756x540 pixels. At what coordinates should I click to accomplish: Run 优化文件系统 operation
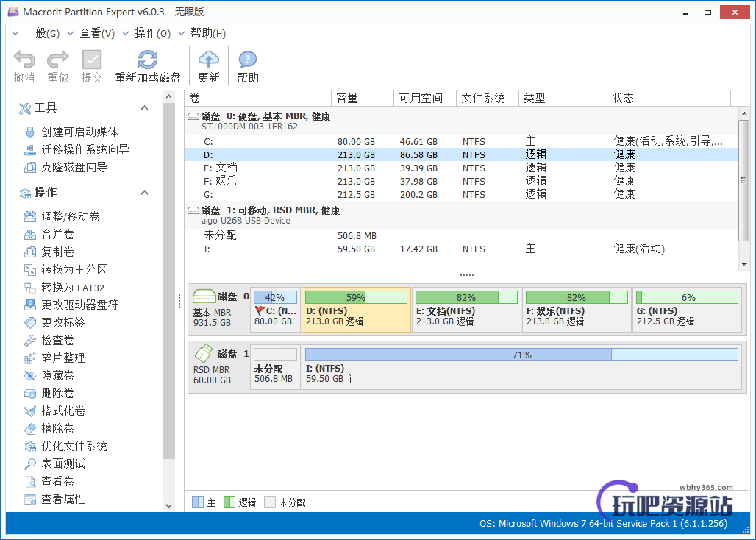click(66, 447)
